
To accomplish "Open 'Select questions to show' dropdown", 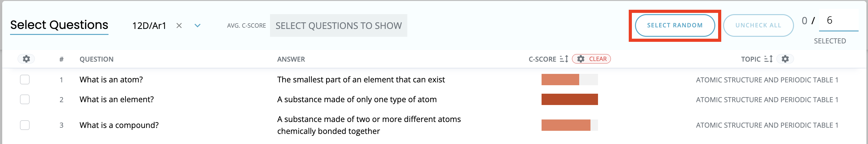I will click(338, 25).
